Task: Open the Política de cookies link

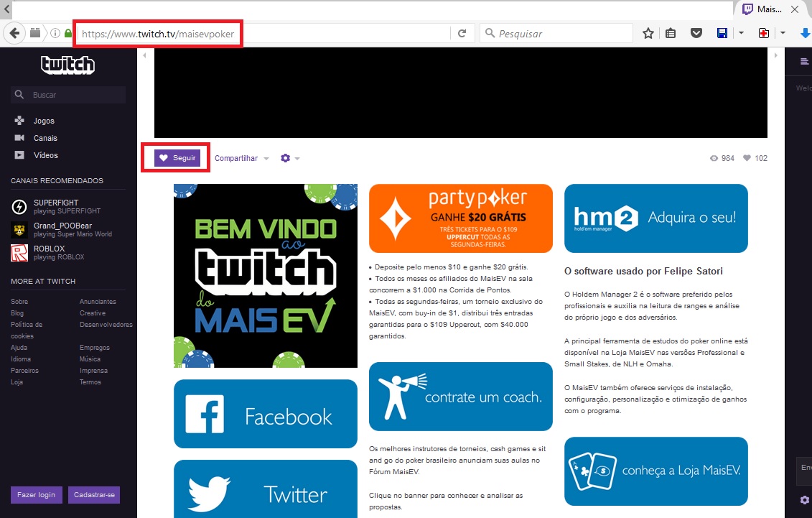Action: tap(27, 330)
